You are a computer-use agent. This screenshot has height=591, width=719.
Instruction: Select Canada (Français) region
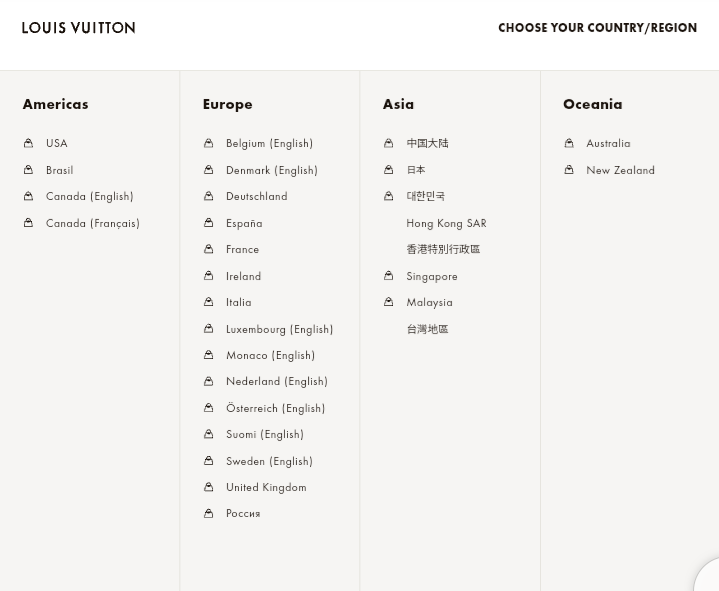92,223
